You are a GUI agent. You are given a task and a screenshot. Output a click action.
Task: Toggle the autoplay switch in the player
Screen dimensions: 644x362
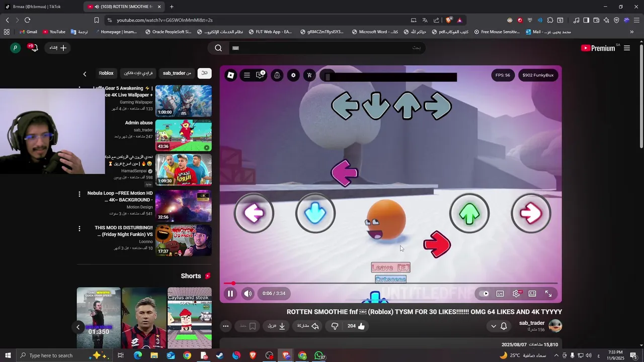pyautogui.click(x=484, y=294)
